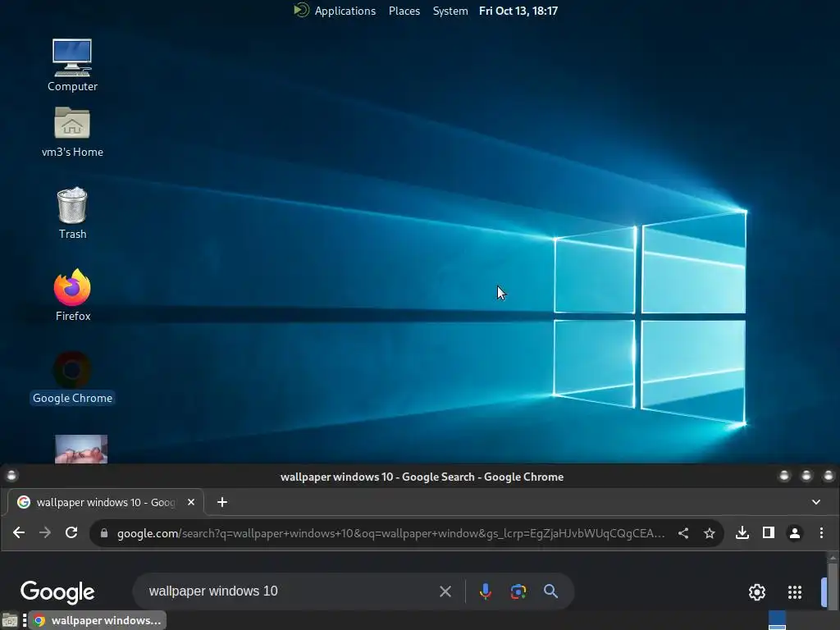Reload the Google search page
The height and width of the screenshot is (630, 840).
point(71,532)
